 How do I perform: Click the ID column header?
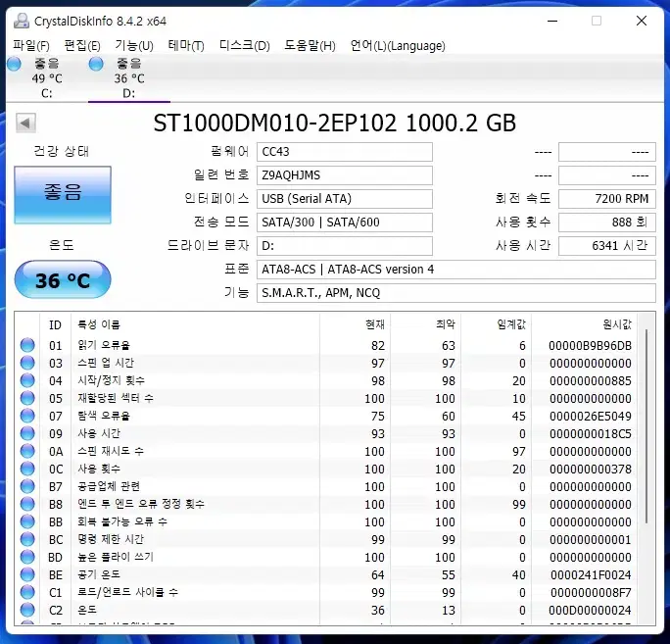[56, 325]
